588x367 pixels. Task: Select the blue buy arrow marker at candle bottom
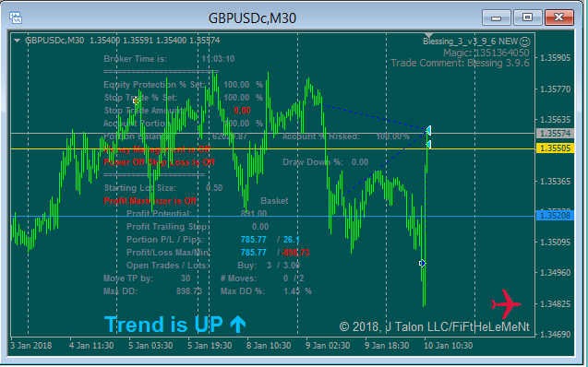click(x=422, y=264)
